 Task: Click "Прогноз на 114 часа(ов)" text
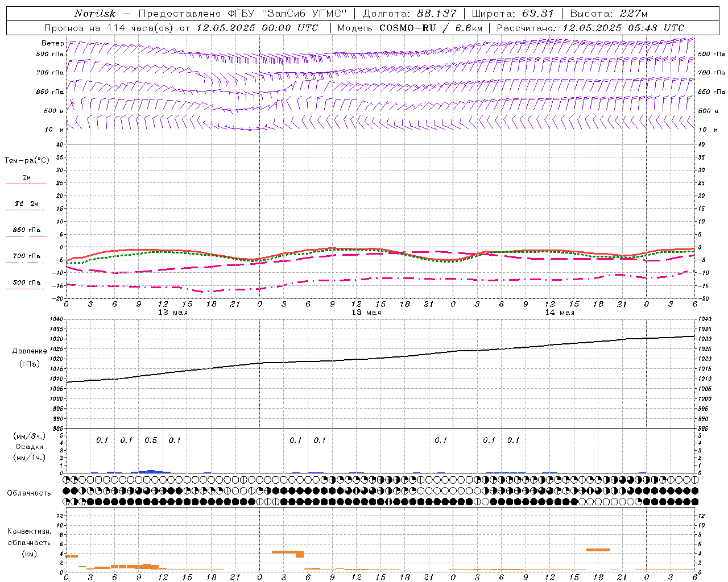(x=109, y=28)
